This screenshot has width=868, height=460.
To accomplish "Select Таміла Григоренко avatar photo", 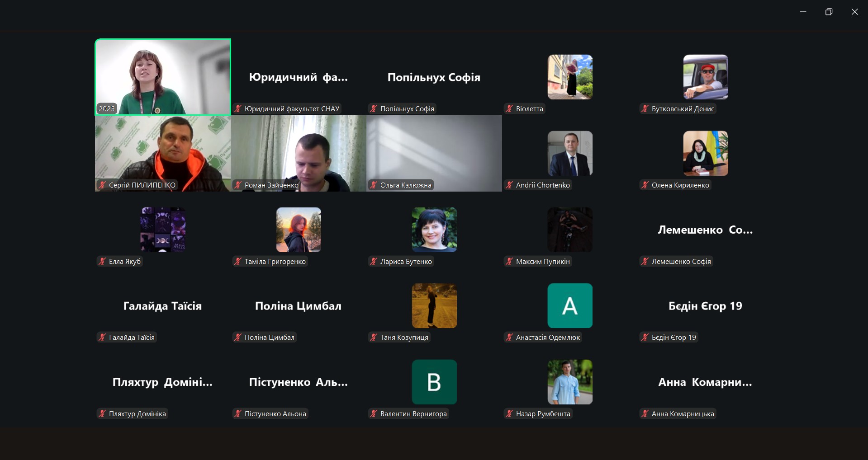I will (x=299, y=230).
